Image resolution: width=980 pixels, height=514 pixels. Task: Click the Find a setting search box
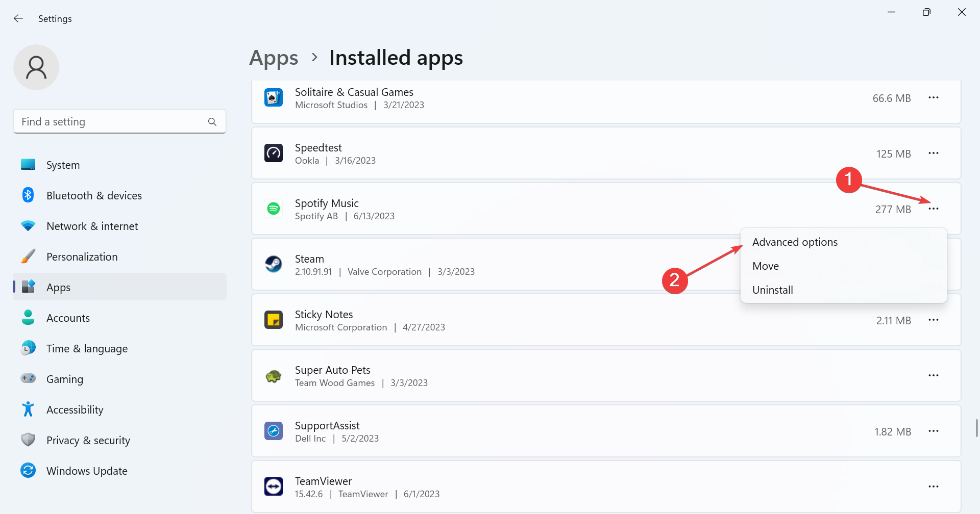pyautogui.click(x=119, y=121)
